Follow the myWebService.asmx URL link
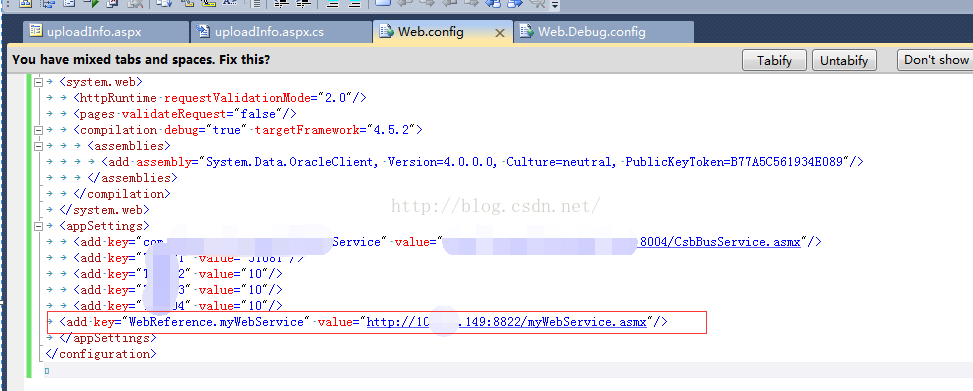Image resolution: width=973 pixels, height=391 pixels. [x=507, y=323]
